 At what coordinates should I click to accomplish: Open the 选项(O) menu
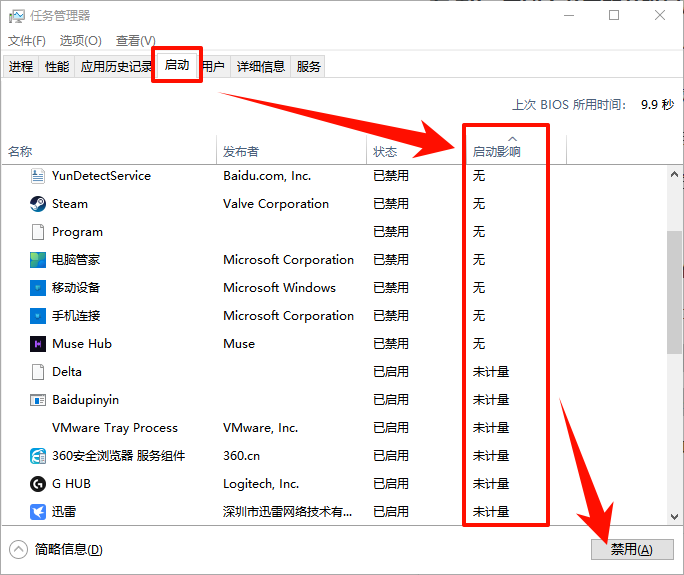coord(81,41)
